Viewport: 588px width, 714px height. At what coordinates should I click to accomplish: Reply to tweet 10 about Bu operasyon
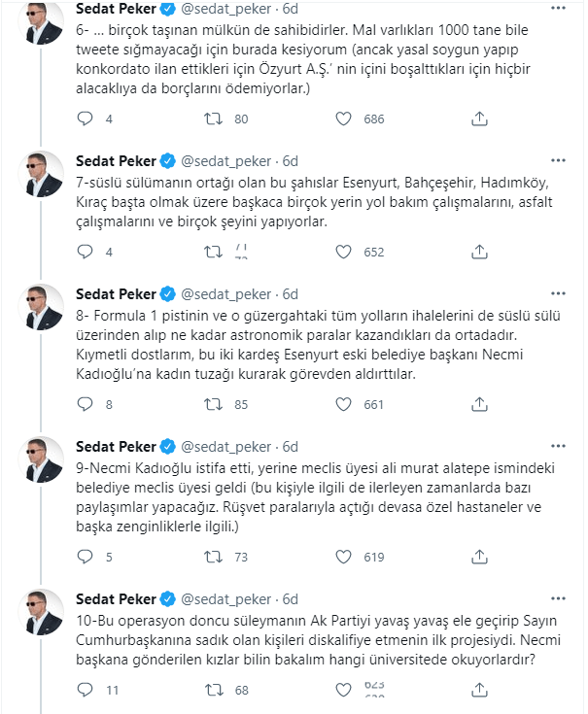(x=85, y=691)
